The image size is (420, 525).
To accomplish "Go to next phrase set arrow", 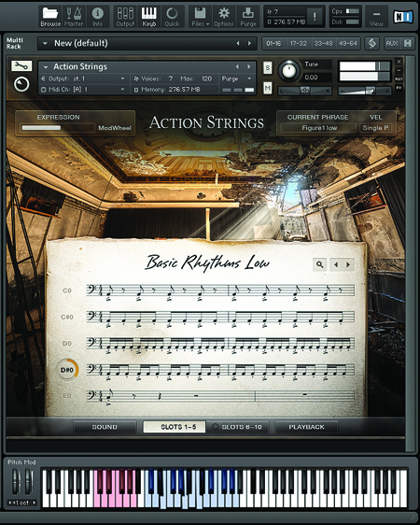I will 348,265.
